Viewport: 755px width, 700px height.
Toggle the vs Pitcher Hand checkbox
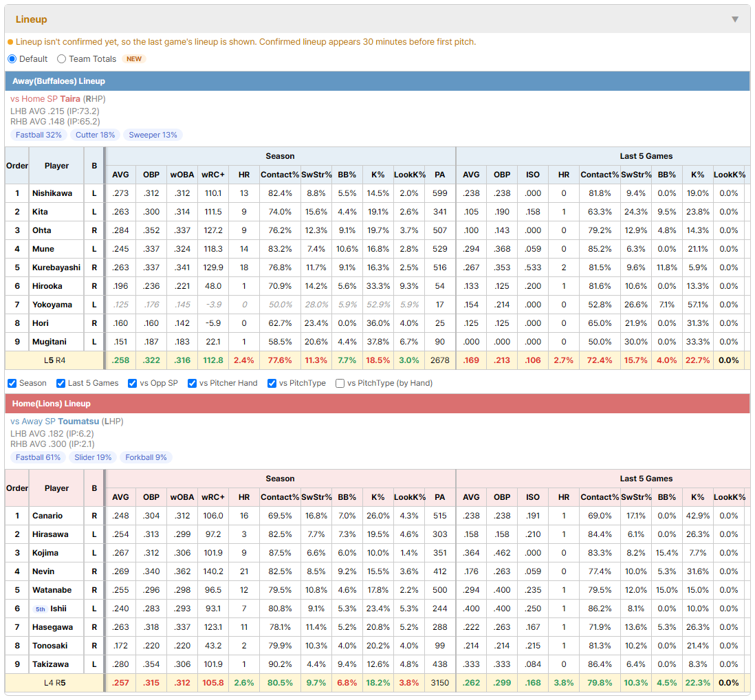(192, 383)
